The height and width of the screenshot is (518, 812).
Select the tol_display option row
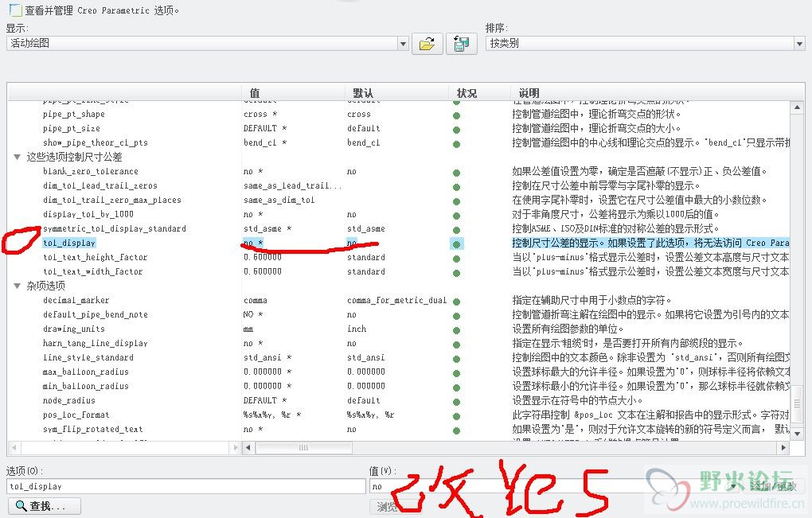(69, 243)
